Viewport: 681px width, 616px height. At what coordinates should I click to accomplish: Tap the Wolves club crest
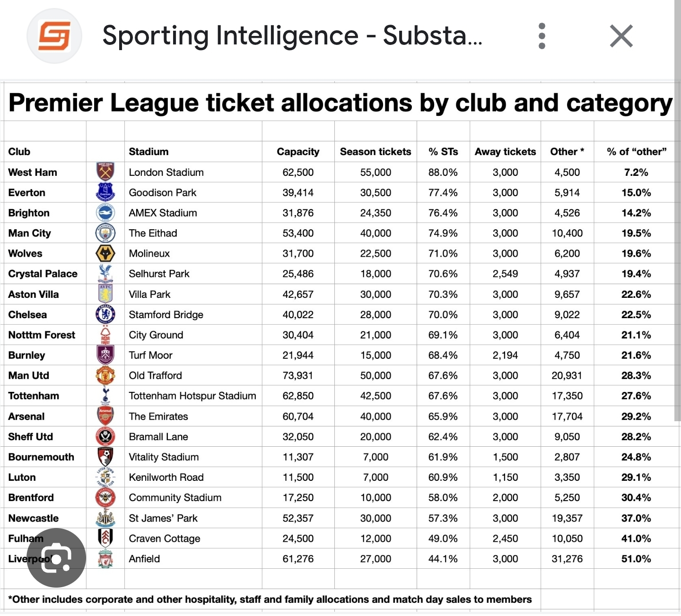coord(105,253)
